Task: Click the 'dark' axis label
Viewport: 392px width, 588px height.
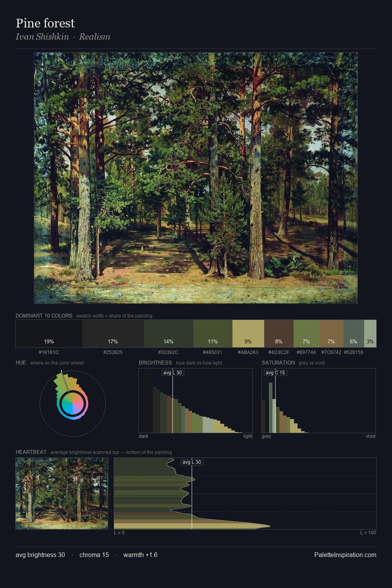Action: click(143, 436)
